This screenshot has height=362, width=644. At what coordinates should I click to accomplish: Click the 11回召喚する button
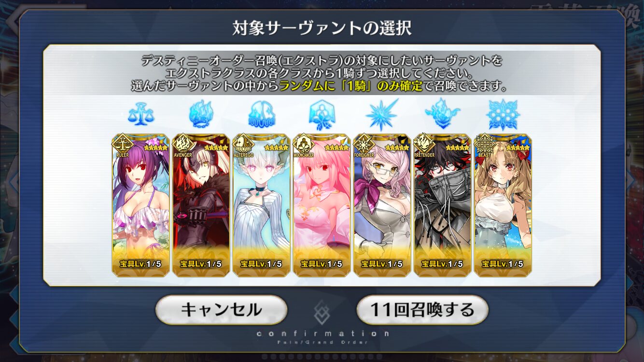tap(422, 310)
